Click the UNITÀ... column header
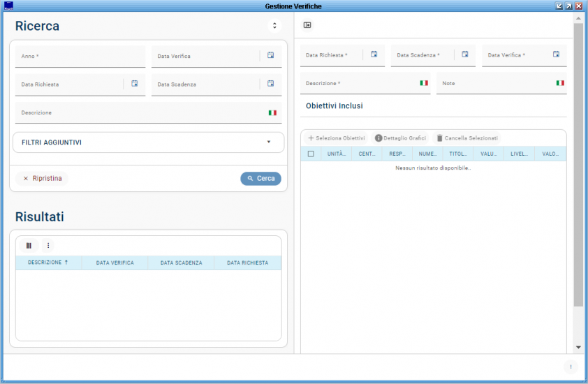588x384 pixels. [337, 154]
